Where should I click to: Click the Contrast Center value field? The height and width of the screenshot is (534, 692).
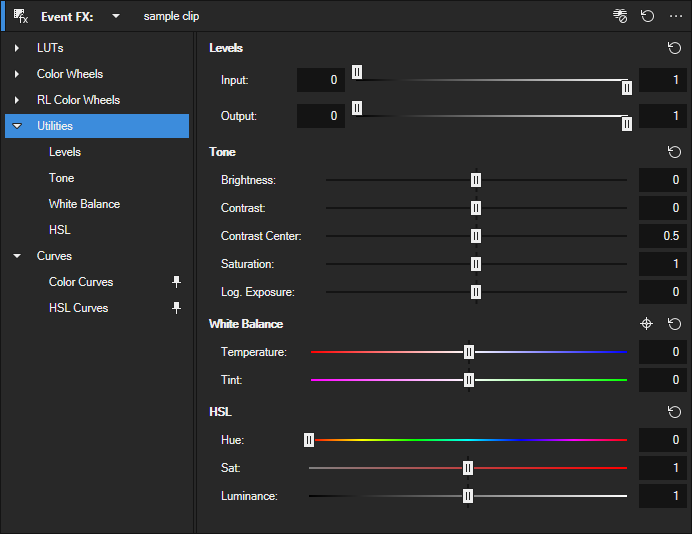click(663, 236)
